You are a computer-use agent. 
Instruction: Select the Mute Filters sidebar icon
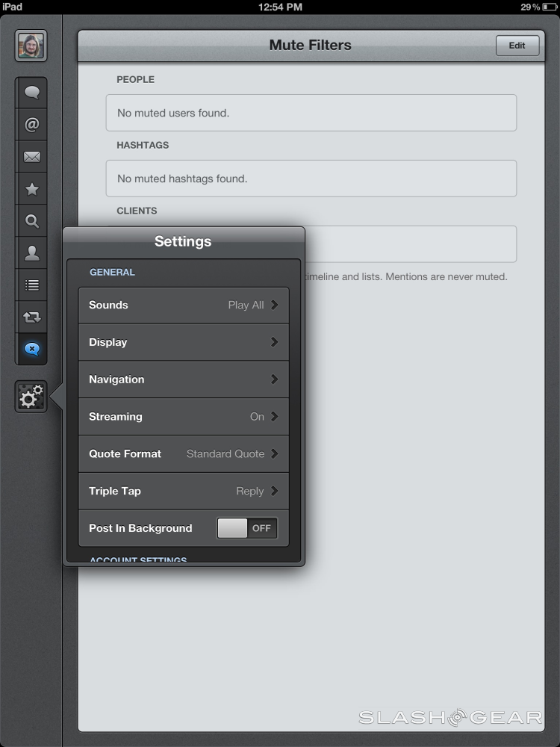(31, 349)
